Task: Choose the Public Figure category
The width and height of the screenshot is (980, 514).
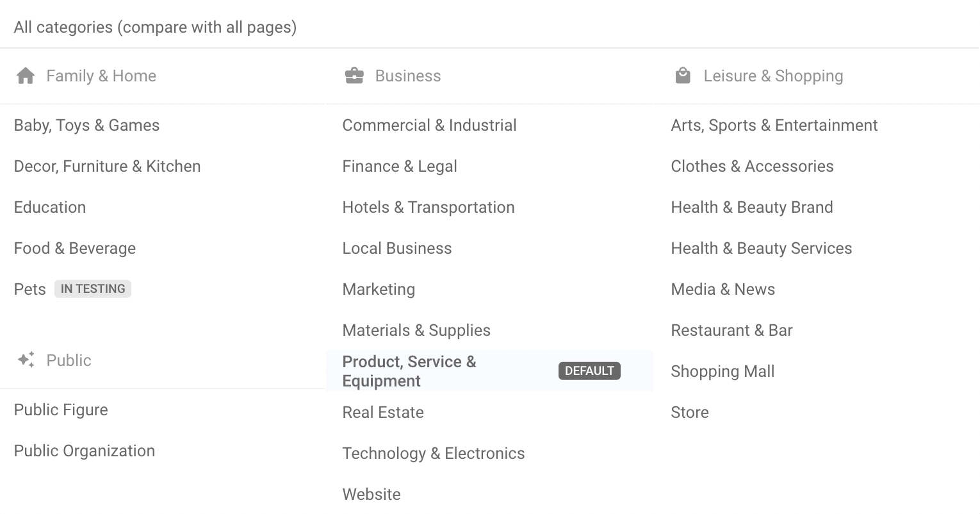Action: pyautogui.click(x=61, y=410)
